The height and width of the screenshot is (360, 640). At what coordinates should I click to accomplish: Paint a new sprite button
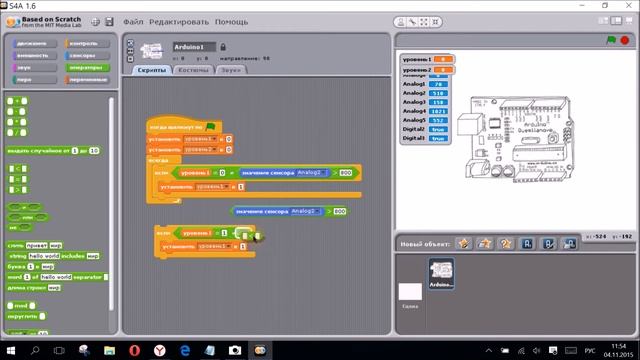pos(464,244)
